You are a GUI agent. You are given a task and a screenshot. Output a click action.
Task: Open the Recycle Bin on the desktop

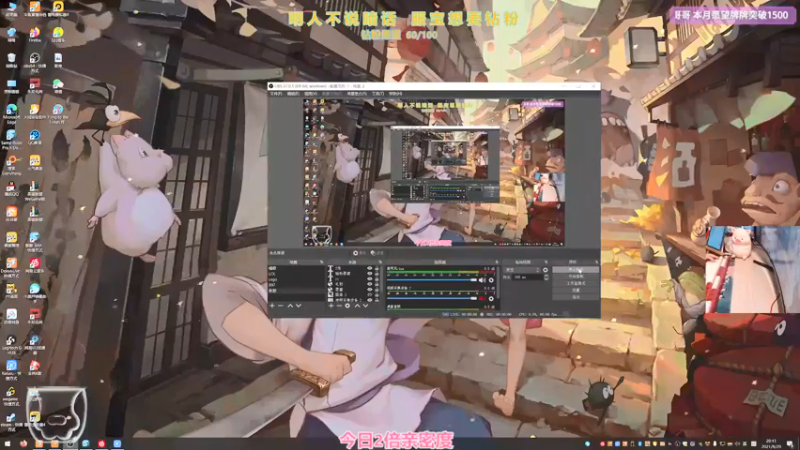click(11, 60)
